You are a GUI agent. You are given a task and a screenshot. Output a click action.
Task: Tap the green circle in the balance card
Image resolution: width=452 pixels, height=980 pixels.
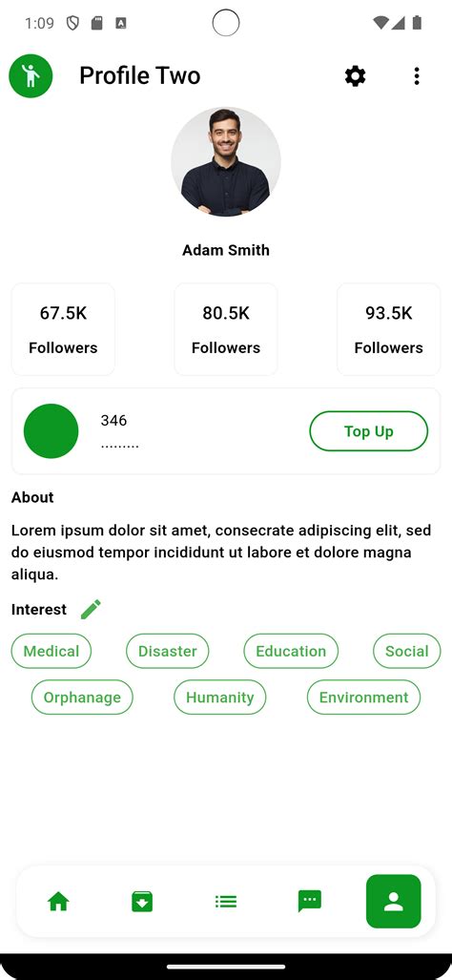pos(51,431)
